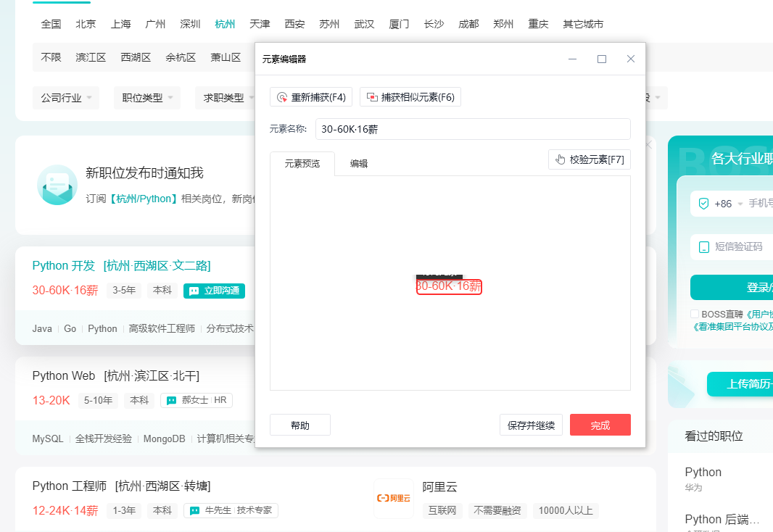Click chat icon beside 牛先生 技术专家
This screenshot has height=532, width=773.
point(194,510)
